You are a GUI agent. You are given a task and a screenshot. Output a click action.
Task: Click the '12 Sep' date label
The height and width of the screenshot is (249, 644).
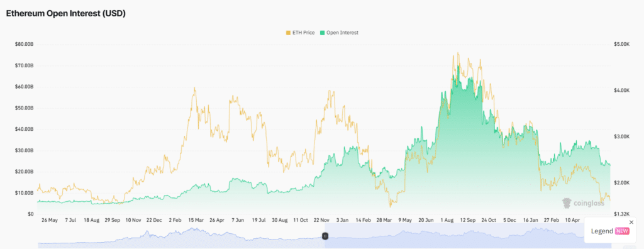click(x=467, y=220)
